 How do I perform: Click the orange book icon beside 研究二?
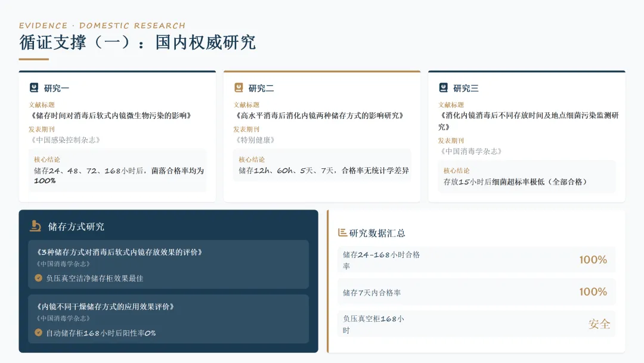coord(239,88)
